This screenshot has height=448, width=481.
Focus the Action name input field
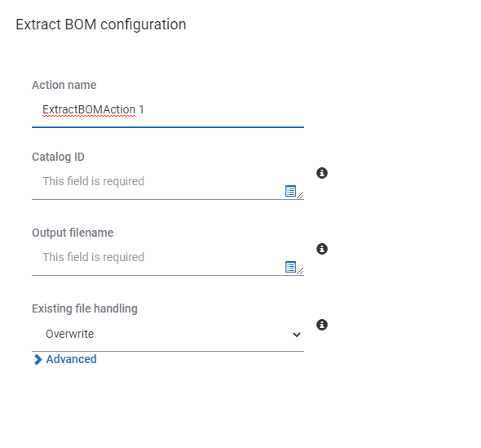click(168, 110)
